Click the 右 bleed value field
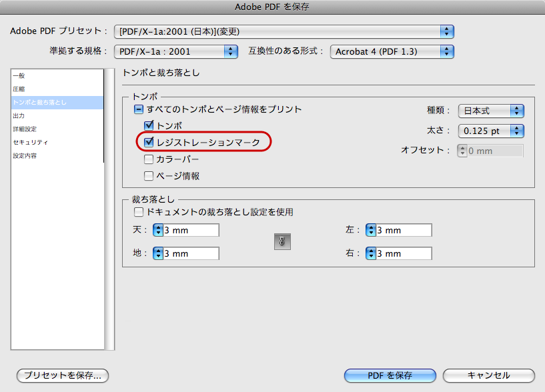Viewport: 545px width, 392px height. 404,253
